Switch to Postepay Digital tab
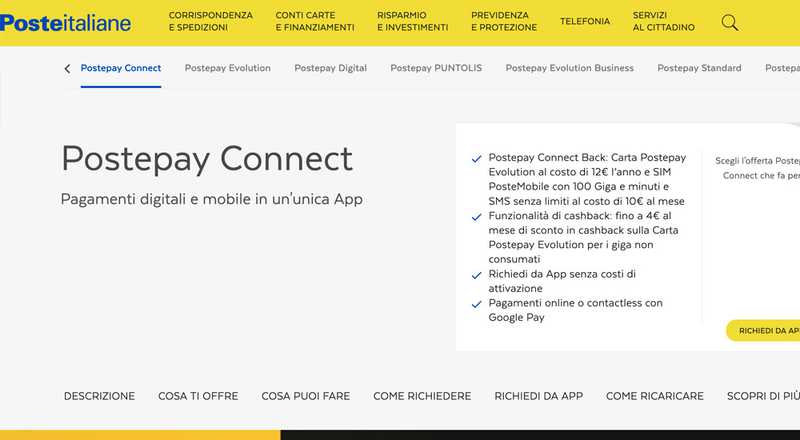Viewport: 800px width, 440px height. (331, 68)
